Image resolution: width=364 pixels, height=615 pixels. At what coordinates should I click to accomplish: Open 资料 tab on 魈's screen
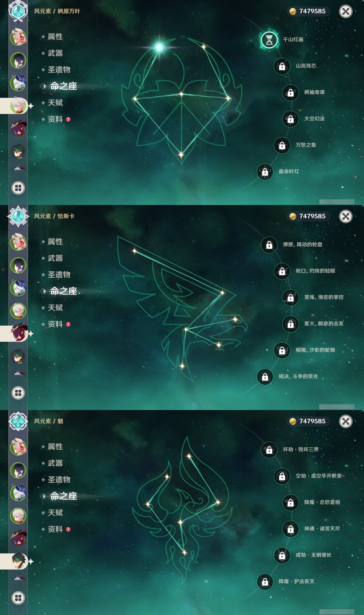click(55, 529)
